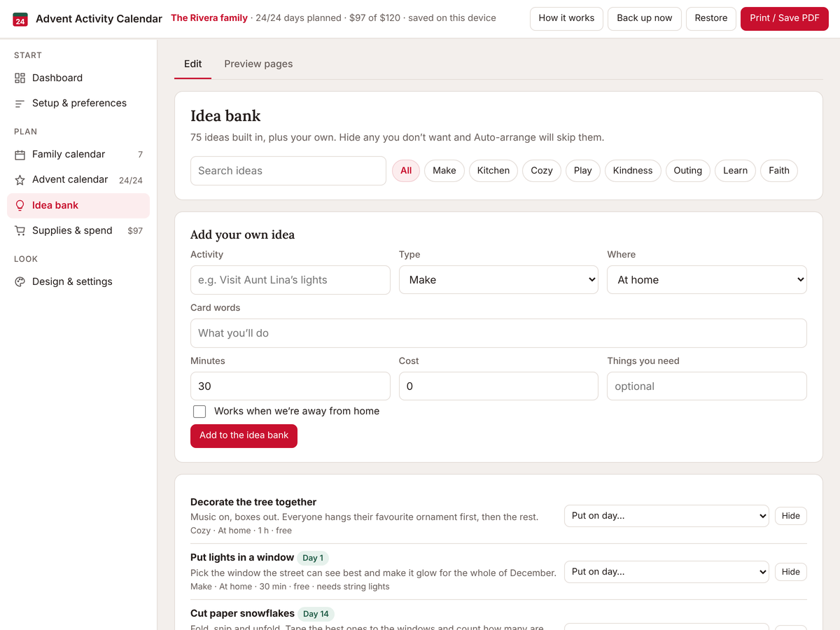Click the 24/24 count beside Advent calendar
This screenshot has height=630, width=840.
pyautogui.click(x=131, y=181)
